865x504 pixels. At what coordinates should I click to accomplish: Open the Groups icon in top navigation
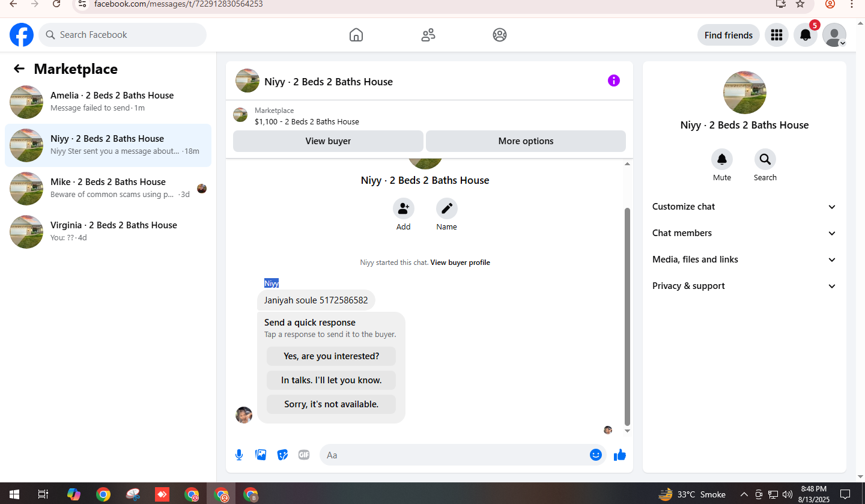[x=500, y=35]
